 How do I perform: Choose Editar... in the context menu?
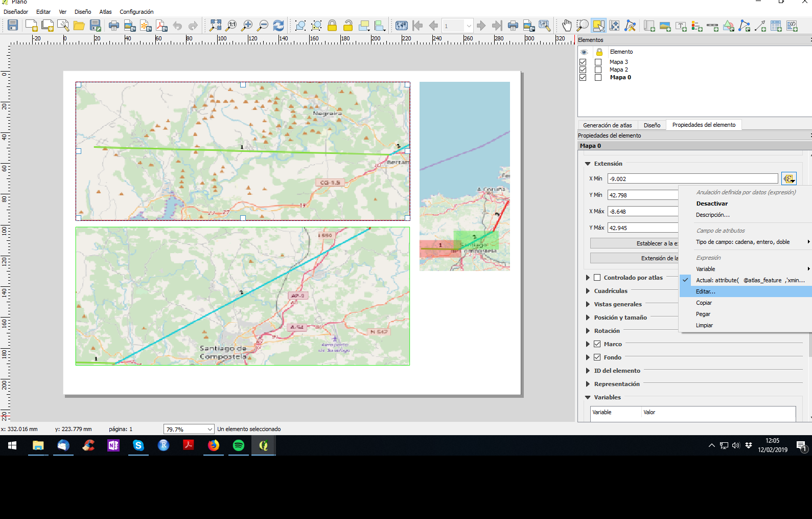coord(746,291)
